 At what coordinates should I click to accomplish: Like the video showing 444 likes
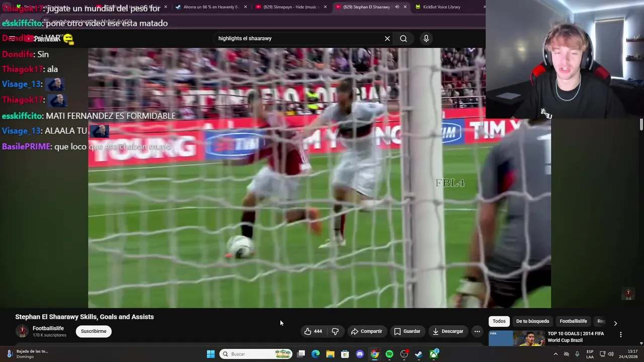313,331
